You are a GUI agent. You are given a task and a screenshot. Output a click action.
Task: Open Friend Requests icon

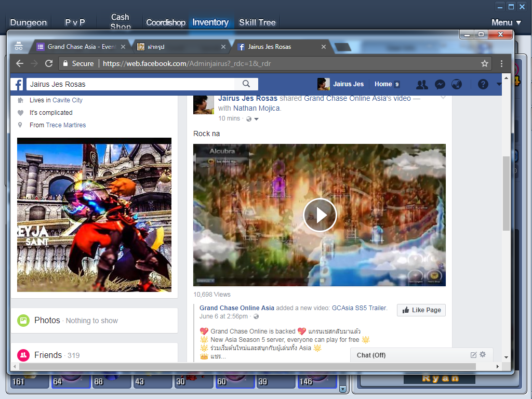tap(422, 85)
